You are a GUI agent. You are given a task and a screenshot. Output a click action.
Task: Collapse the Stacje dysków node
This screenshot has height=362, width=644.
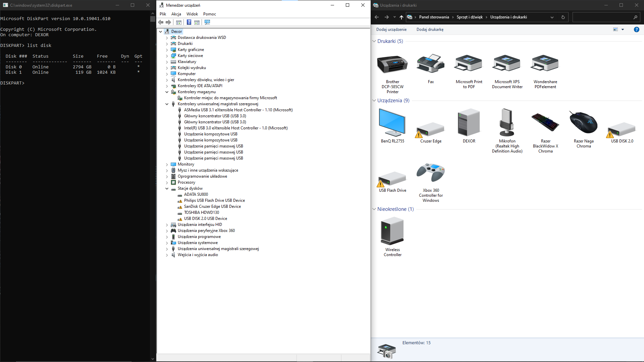167,188
